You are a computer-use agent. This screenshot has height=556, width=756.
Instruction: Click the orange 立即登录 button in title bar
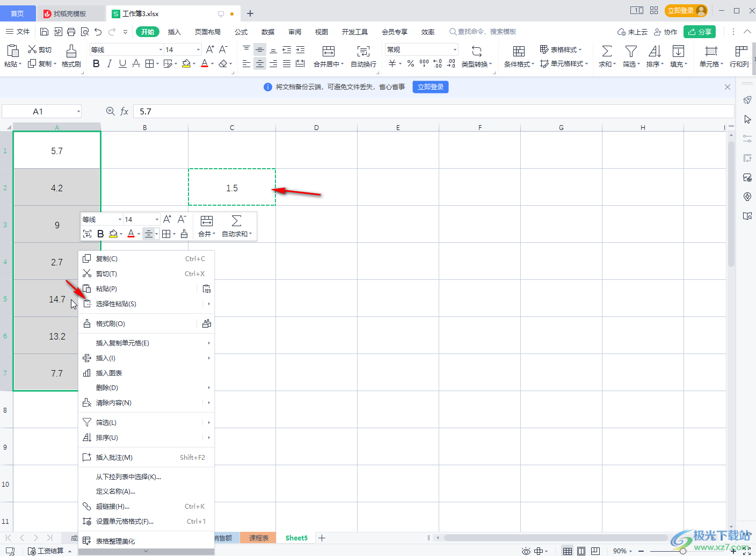(x=686, y=11)
